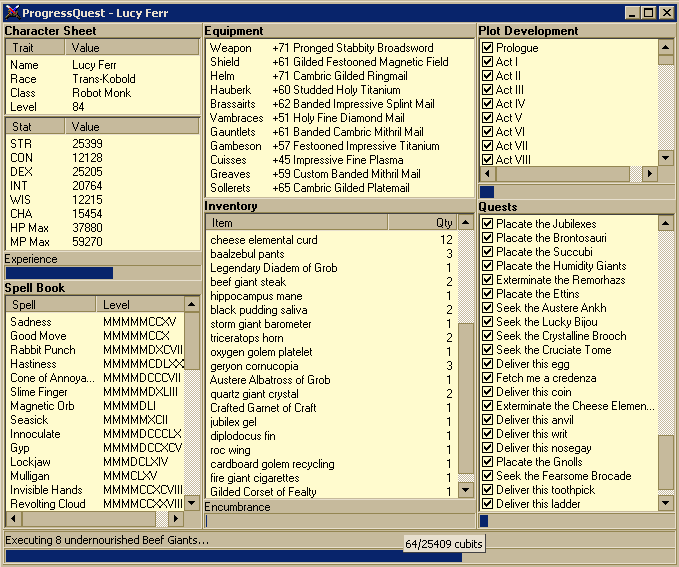Select storm giant barometer inventory item
The width and height of the screenshot is (679, 567).
pos(332,324)
